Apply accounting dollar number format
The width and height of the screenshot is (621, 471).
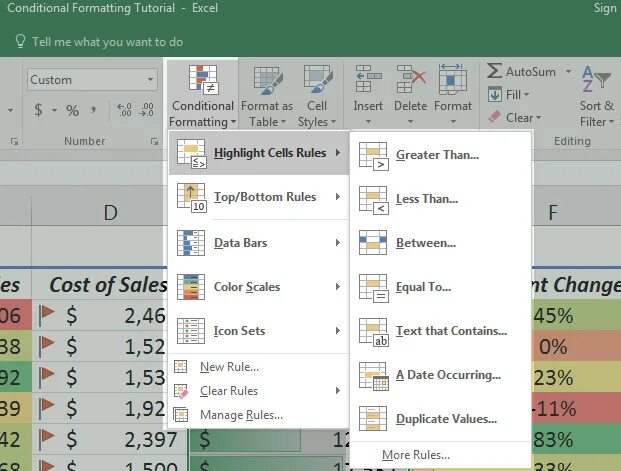38,110
